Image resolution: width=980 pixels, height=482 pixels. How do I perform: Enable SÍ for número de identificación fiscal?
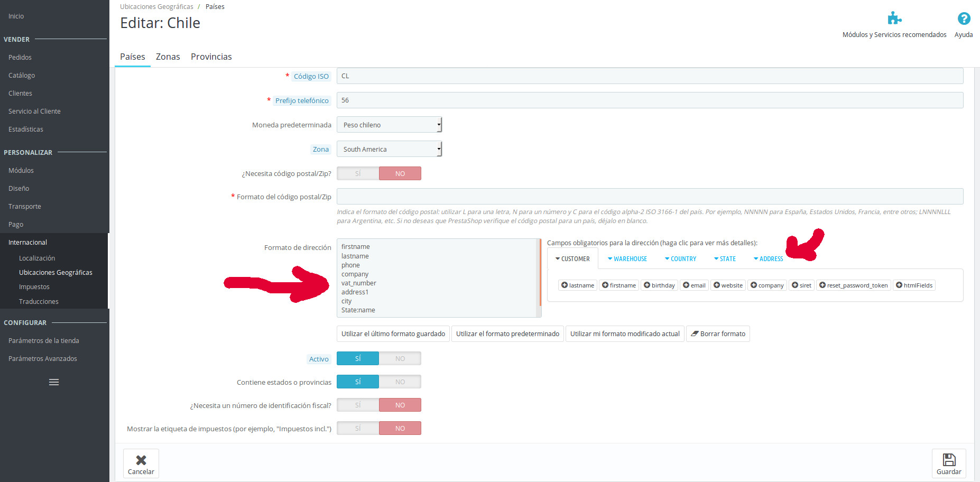point(358,405)
